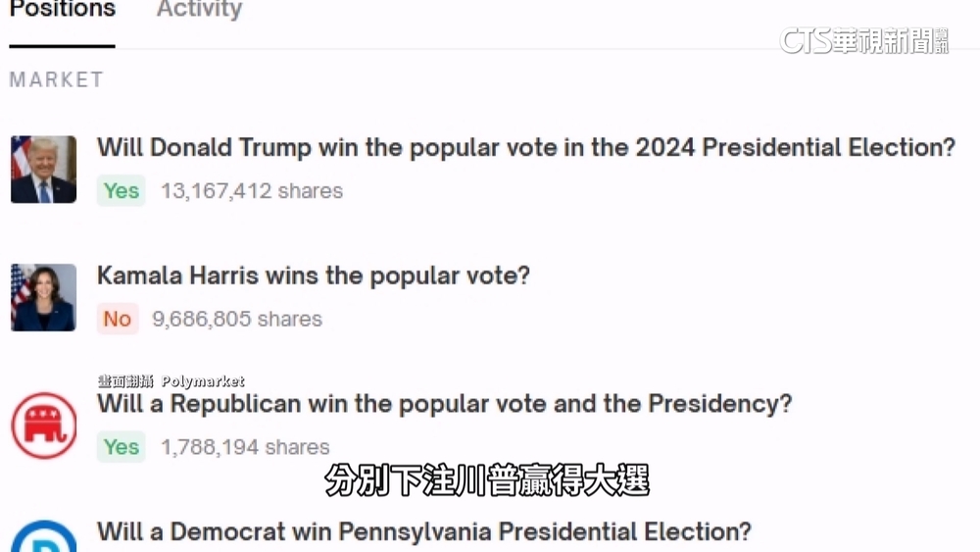Click the CTS news logo watermark
This screenshot has height=552, width=980.
pyautogui.click(x=863, y=40)
